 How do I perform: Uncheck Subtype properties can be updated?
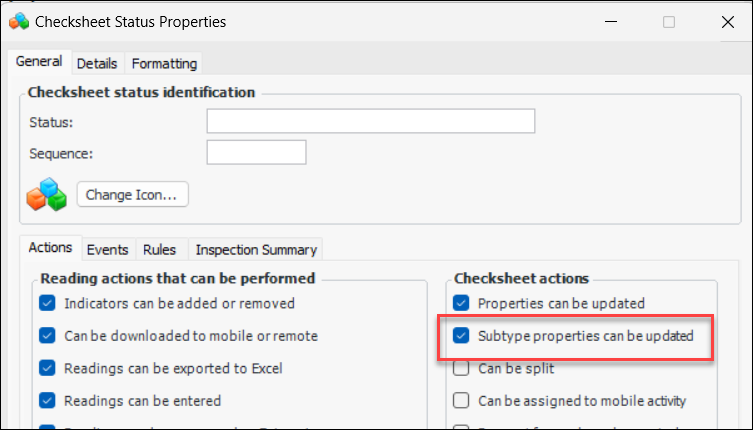pos(461,336)
